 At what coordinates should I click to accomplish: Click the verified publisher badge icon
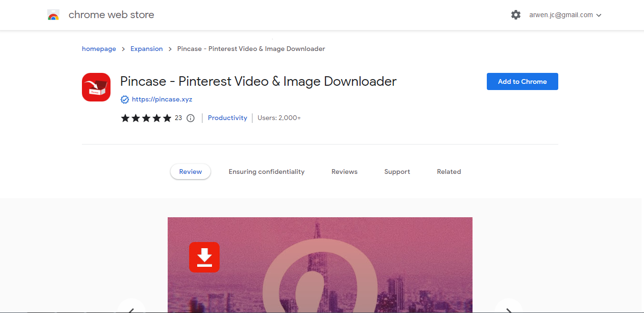[125, 100]
